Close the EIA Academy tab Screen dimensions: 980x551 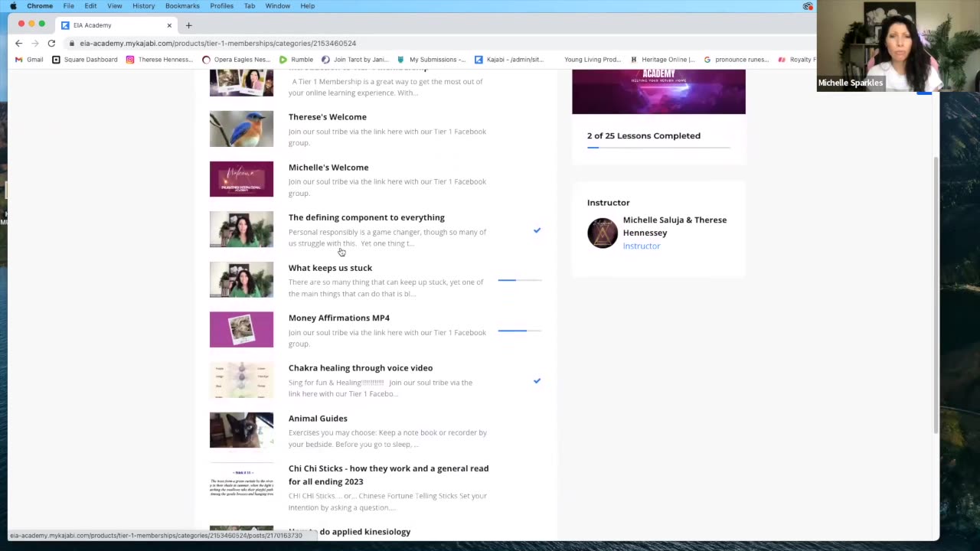[169, 25]
